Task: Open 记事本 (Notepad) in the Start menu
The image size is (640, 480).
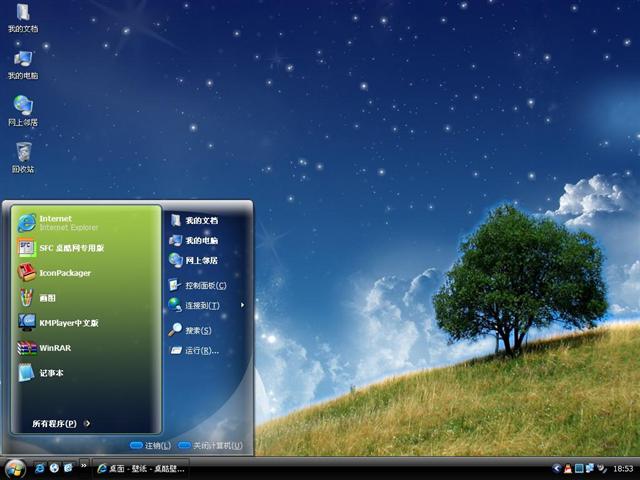Action: [x=51, y=373]
